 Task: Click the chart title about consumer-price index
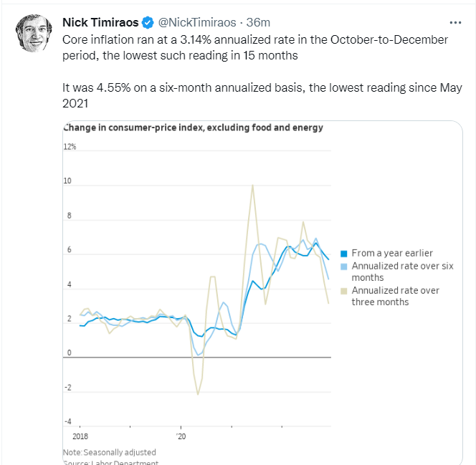194,128
